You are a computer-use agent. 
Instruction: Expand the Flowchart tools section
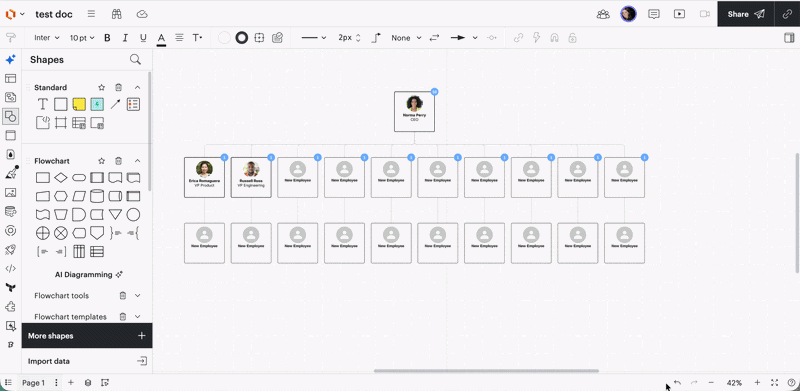(x=137, y=296)
